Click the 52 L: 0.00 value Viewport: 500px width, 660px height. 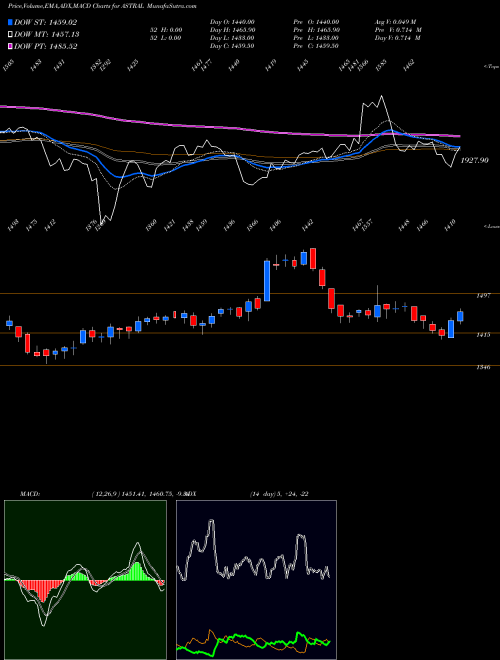[x=165, y=38]
